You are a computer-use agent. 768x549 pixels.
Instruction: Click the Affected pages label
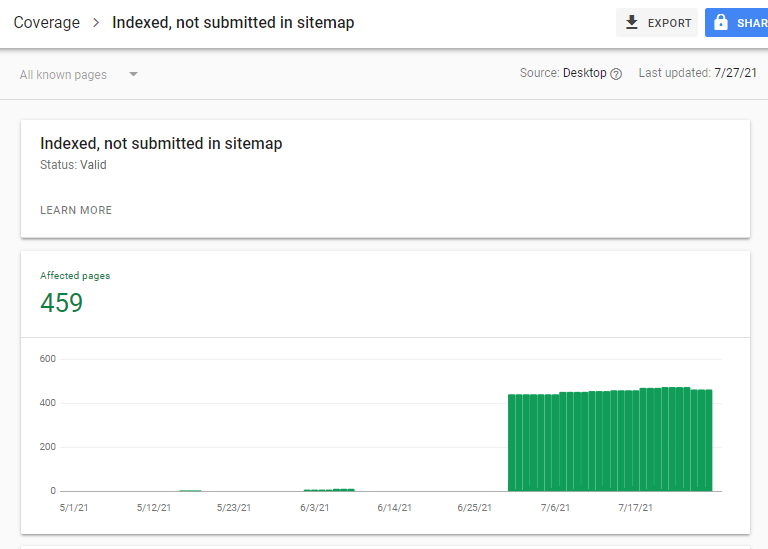coord(75,276)
